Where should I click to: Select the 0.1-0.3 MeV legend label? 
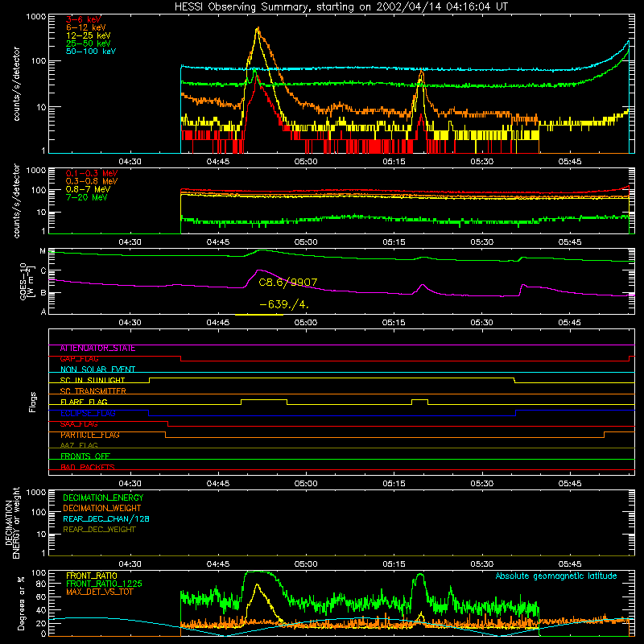92,173
